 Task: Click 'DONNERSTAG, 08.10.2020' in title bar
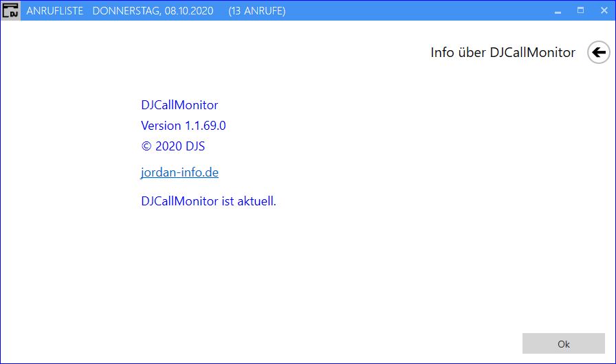[153, 11]
